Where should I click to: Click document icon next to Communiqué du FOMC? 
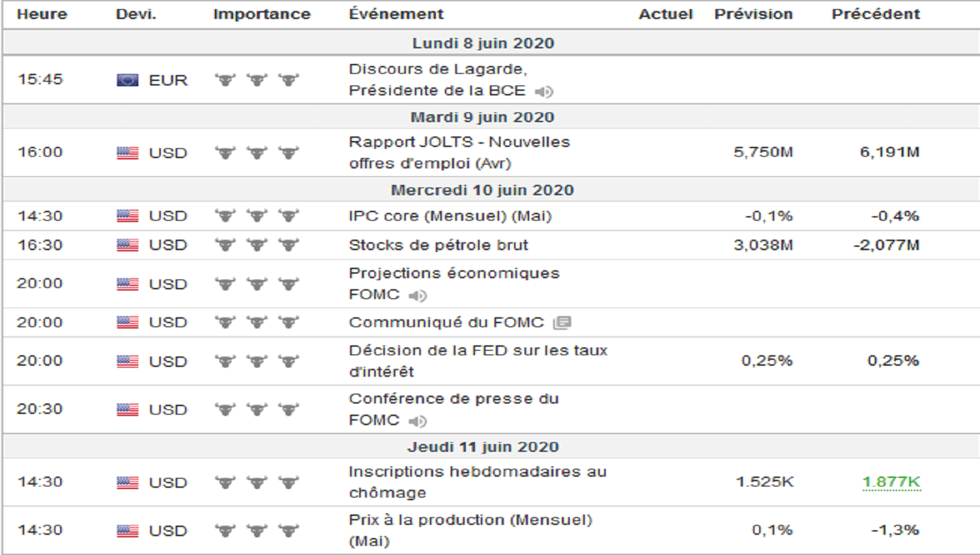point(562,323)
